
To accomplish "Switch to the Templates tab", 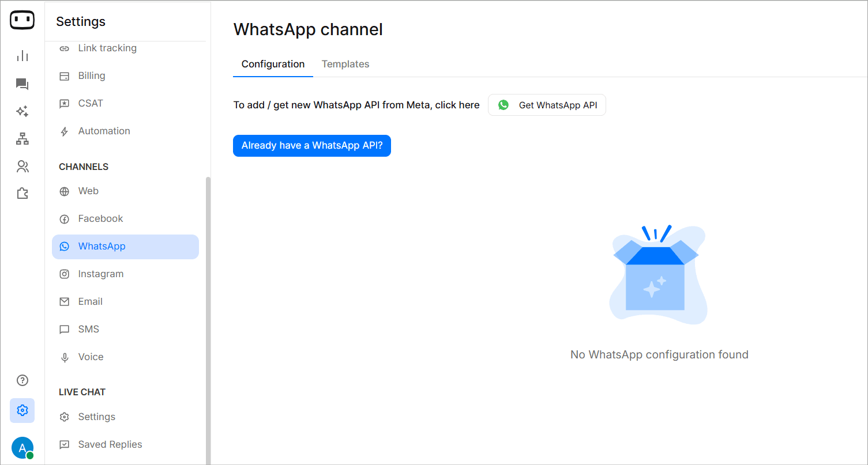I will (x=345, y=64).
